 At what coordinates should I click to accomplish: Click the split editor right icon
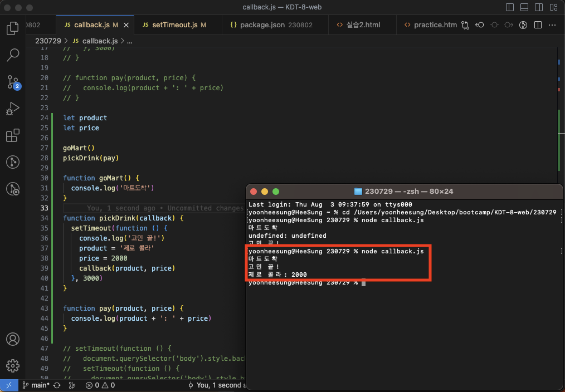(538, 25)
